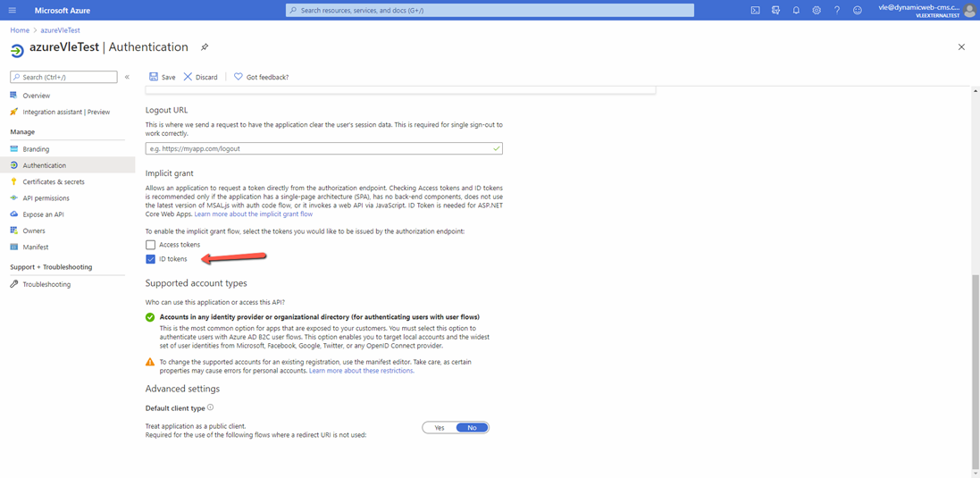Click the help question mark icon

837,11
